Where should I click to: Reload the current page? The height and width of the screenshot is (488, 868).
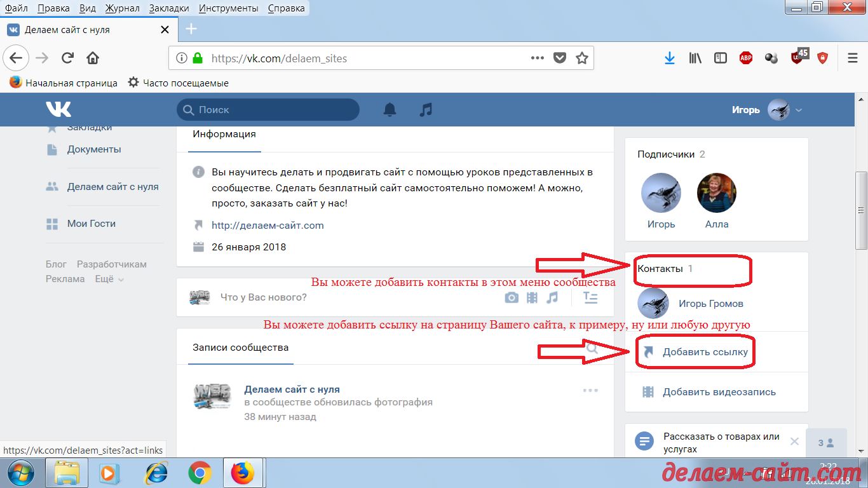click(x=67, y=58)
